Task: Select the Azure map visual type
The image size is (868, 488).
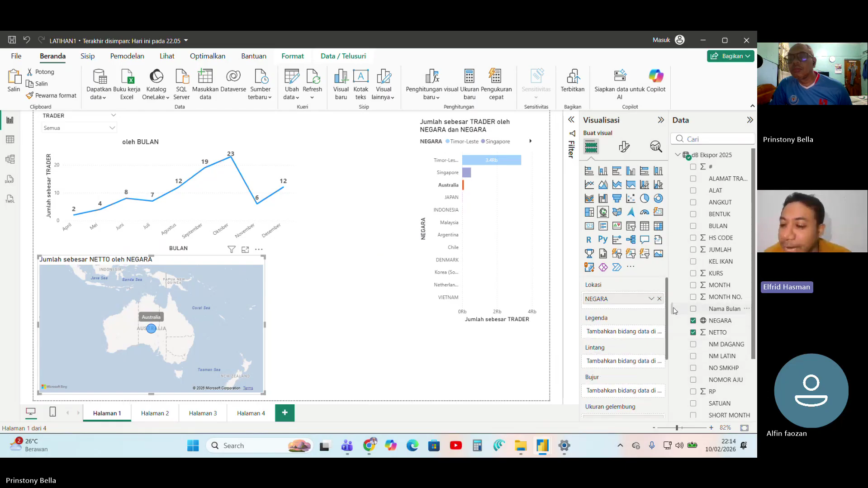Action: (x=631, y=212)
